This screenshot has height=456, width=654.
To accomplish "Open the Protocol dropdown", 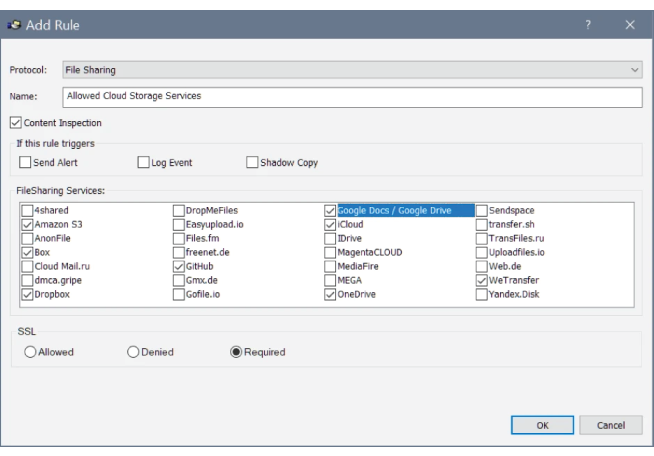I will [x=352, y=70].
